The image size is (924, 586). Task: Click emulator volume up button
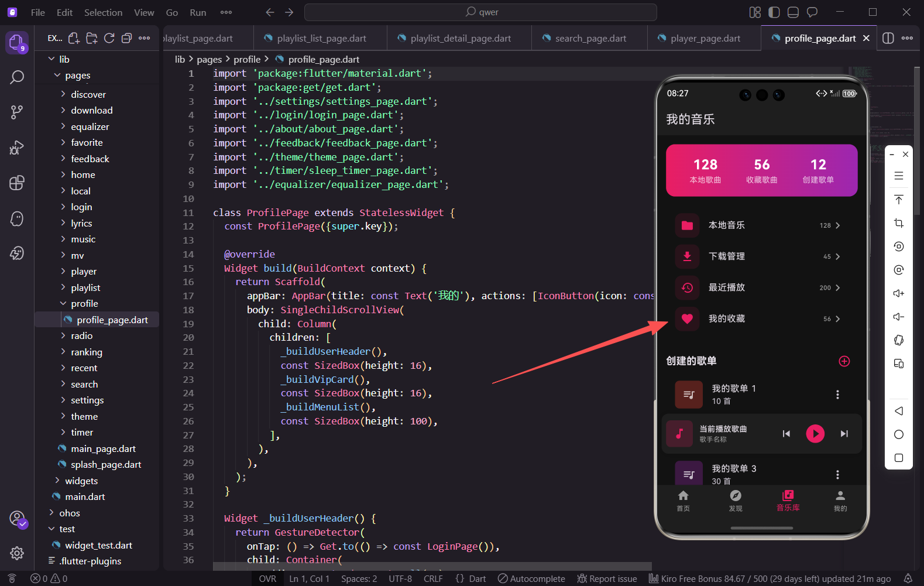(x=899, y=293)
